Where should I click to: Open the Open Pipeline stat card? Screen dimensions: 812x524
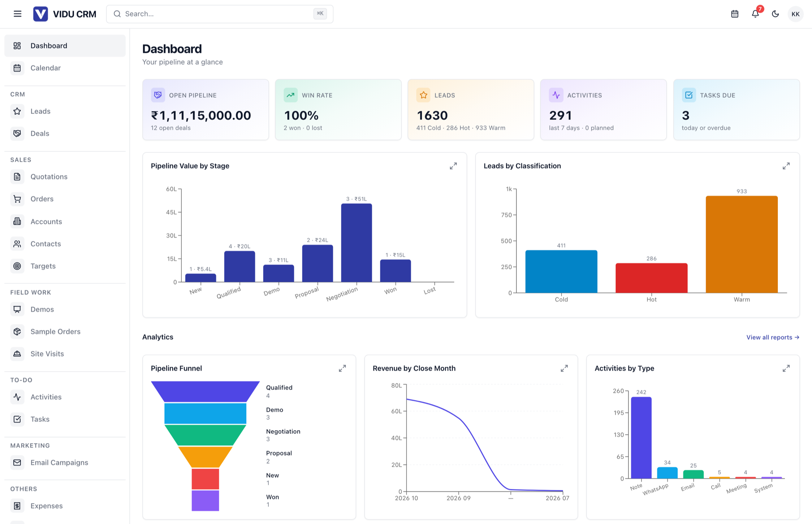coord(205,110)
